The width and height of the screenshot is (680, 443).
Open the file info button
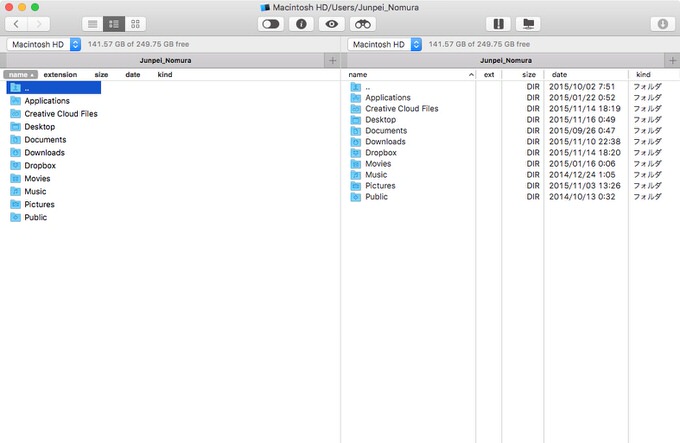point(301,23)
